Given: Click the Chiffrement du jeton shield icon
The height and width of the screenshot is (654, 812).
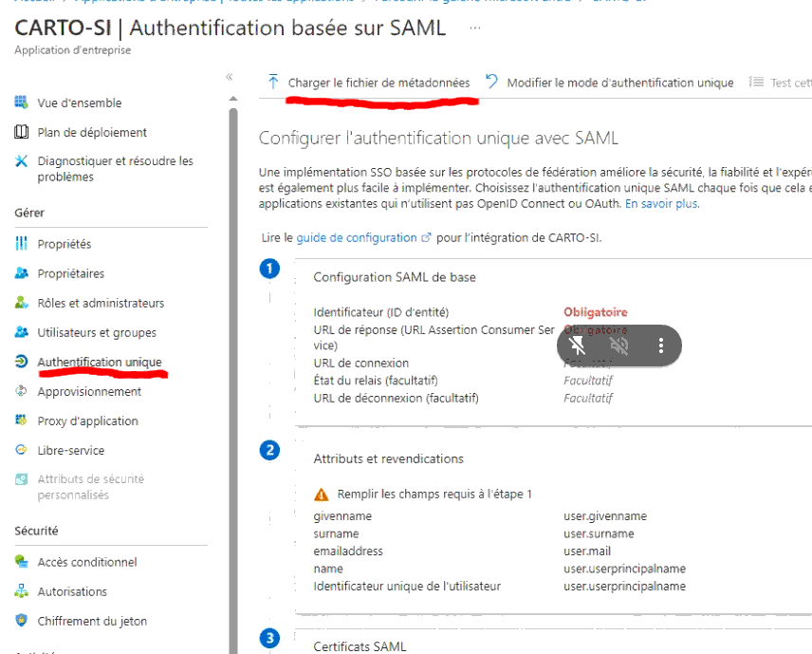Looking at the screenshot, I should [x=21, y=620].
